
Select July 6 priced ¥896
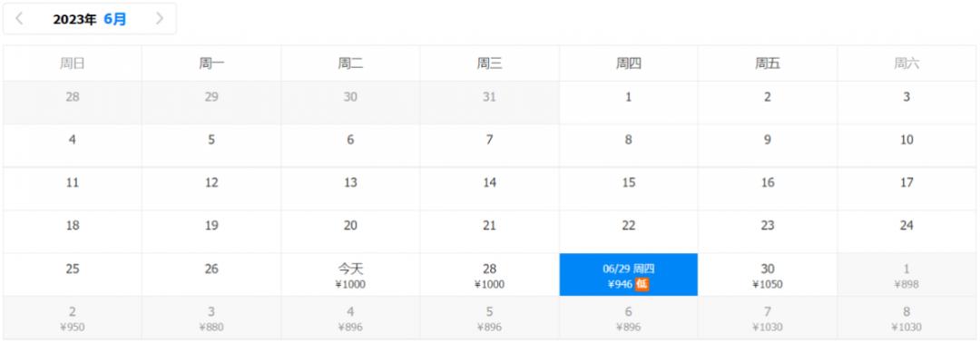628,318
